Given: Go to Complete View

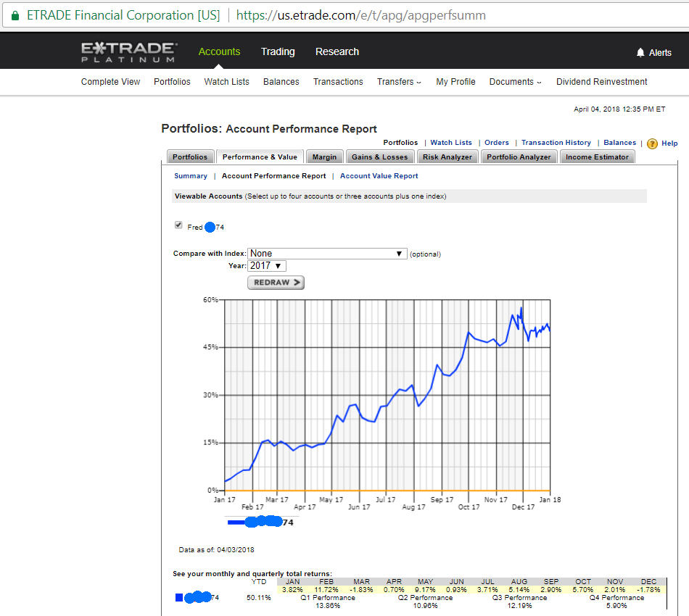Looking at the screenshot, I should (x=110, y=82).
